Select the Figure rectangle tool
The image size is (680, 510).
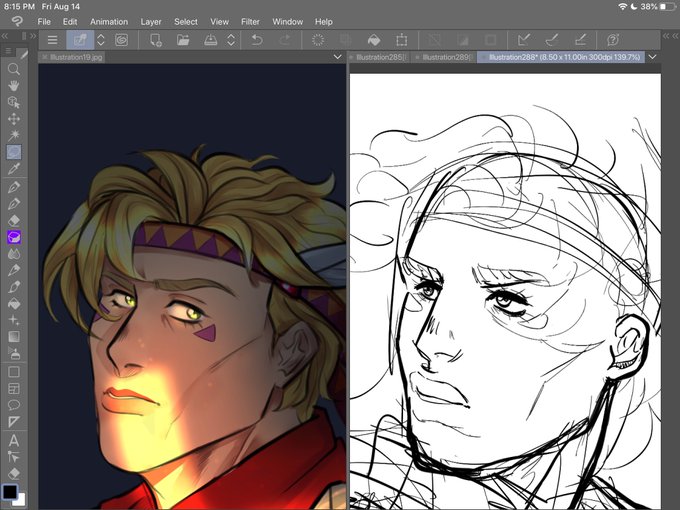(14, 372)
